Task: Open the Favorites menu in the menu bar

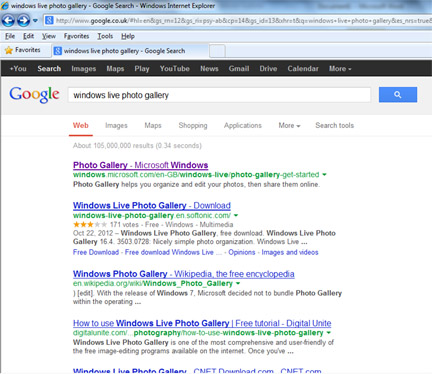Action: click(x=76, y=36)
